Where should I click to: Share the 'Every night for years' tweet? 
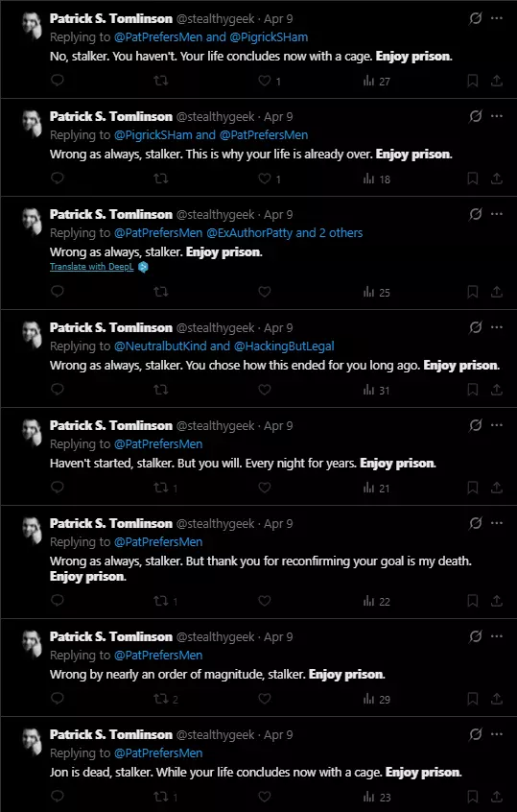click(497, 488)
